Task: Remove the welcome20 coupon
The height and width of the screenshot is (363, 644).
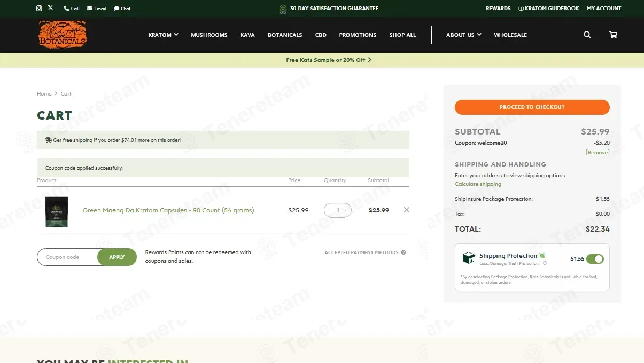Action: 598,152
